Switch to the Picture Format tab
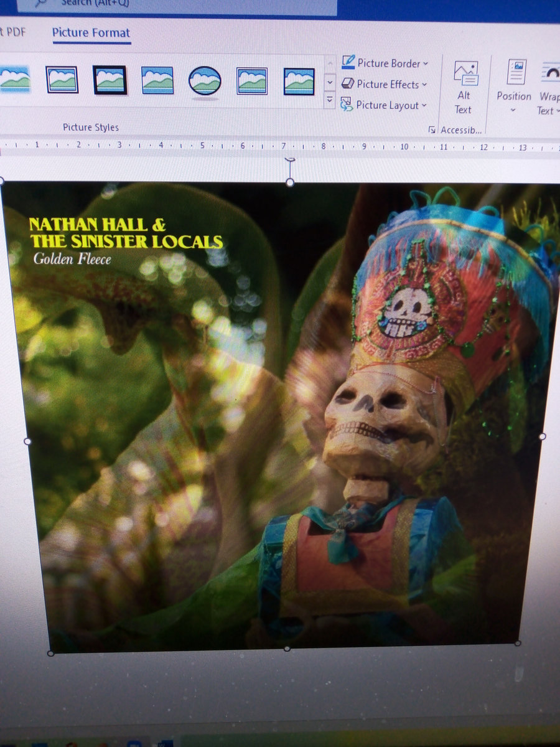The image size is (560, 747). pos(91,32)
